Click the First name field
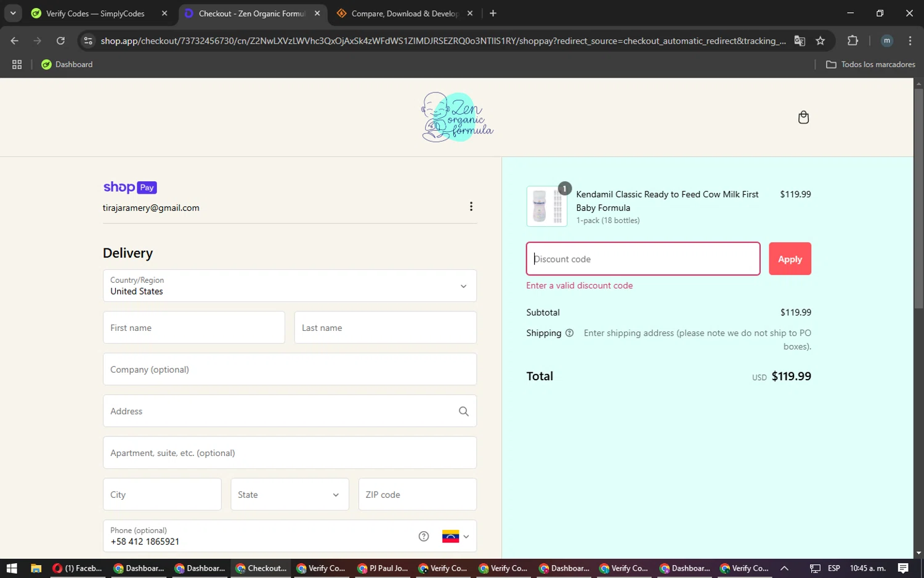 click(x=194, y=328)
